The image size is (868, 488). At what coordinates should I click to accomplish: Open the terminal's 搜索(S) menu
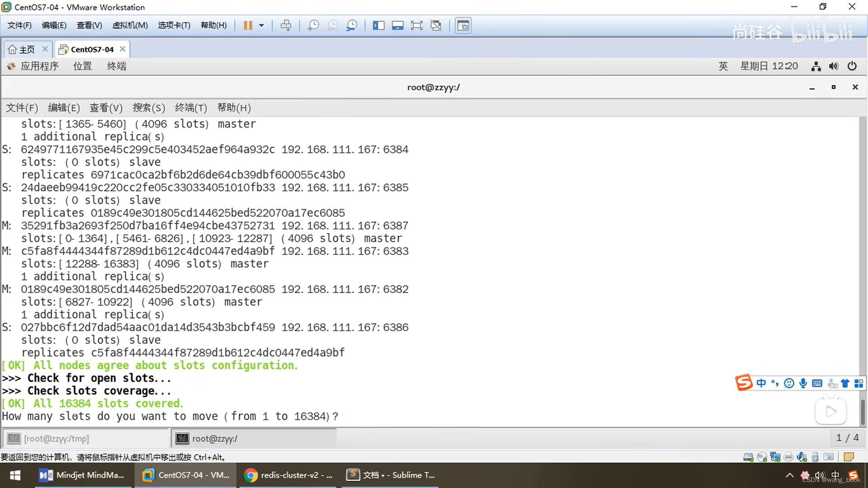click(148, 108)
